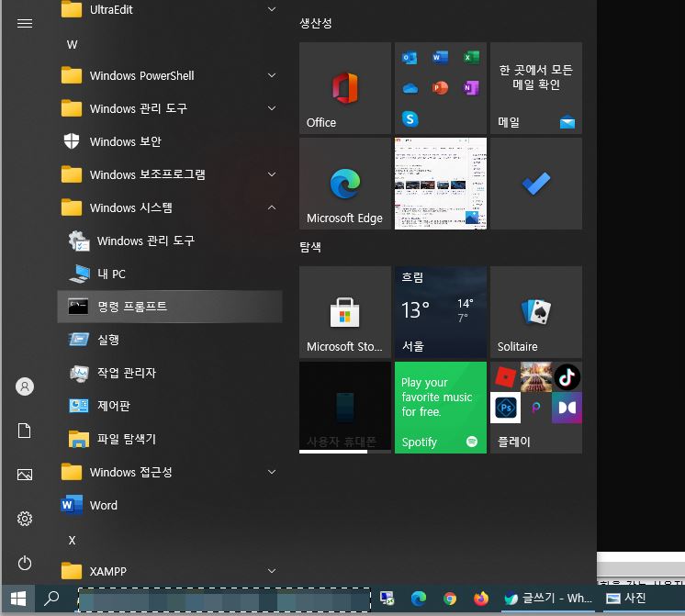The width and height of the screenshot is (685, 616).
Task: Open PowerPoint icon in Office group tile
Action: (441, 88)
